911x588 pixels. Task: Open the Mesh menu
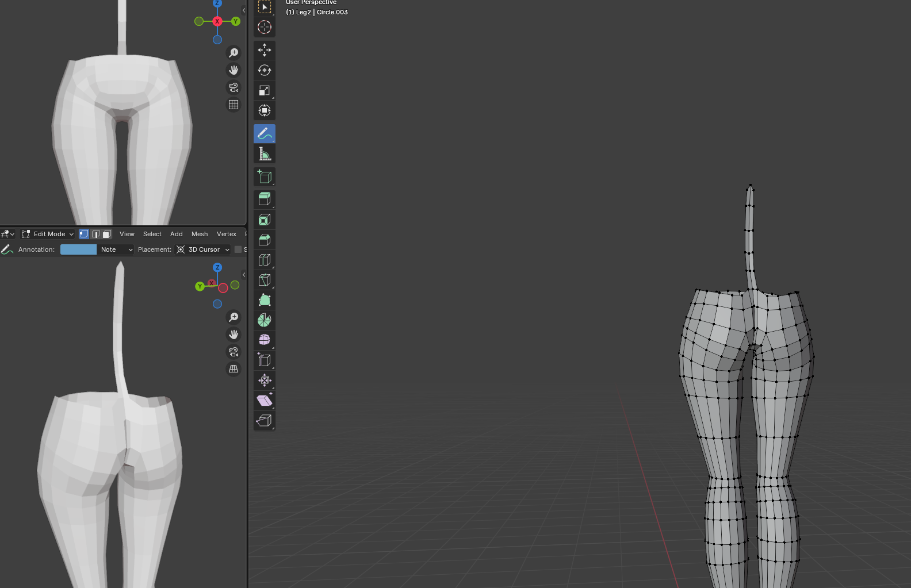click(x=200, y=234)
